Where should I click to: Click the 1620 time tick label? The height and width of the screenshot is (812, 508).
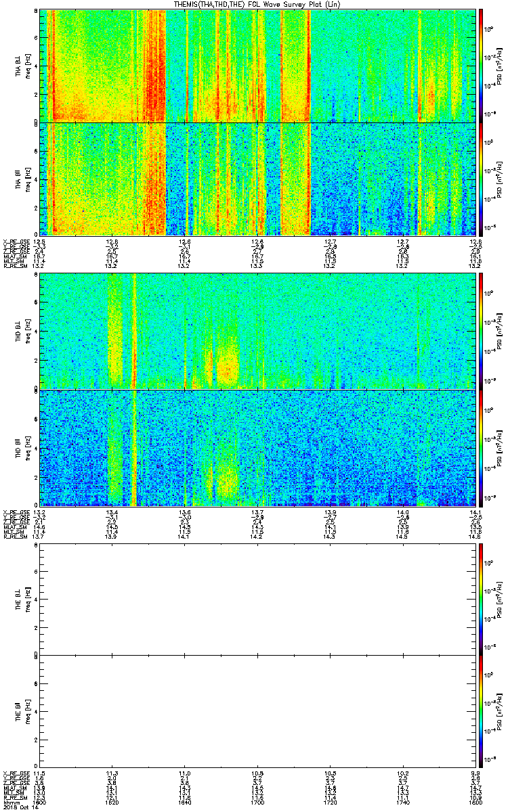(112, 803)
